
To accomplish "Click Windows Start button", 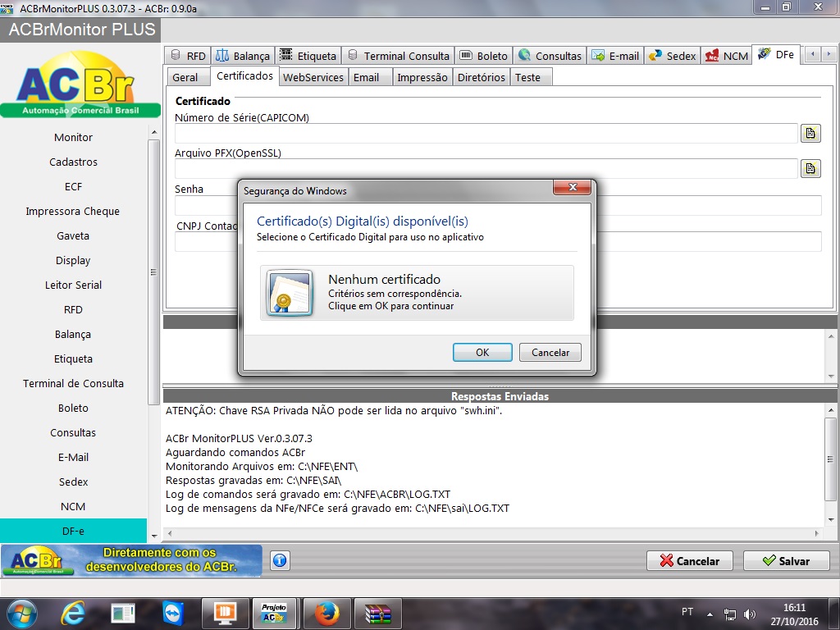I will (21, 614).
